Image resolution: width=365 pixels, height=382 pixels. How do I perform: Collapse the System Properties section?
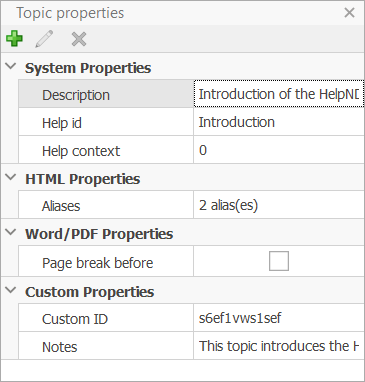click(11, 66)
